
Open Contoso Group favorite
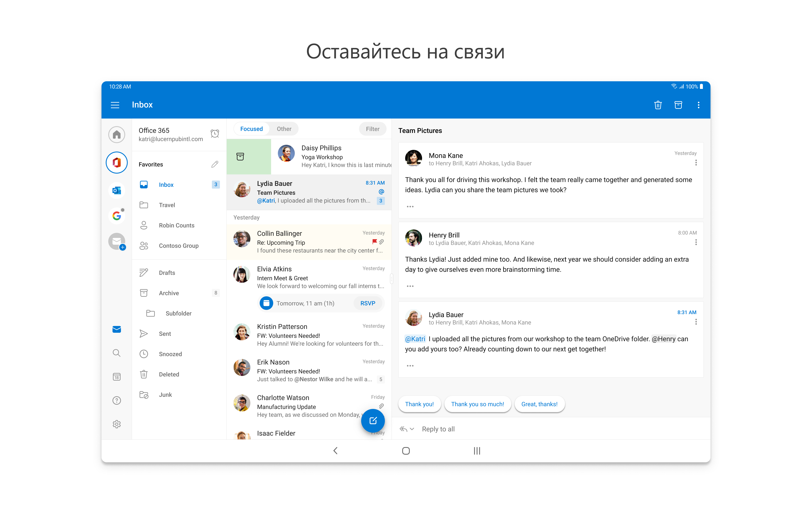coord(179,246)
